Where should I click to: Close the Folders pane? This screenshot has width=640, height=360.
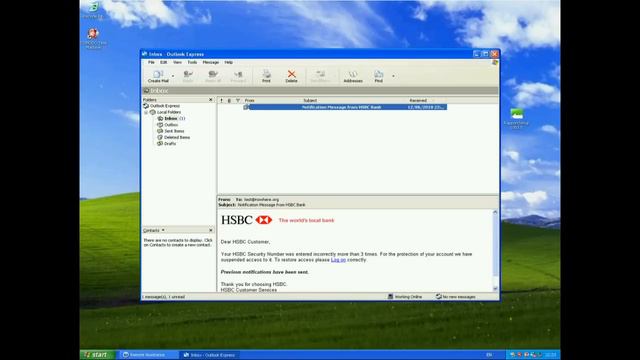pyautogui.click(x=211, y=100)
